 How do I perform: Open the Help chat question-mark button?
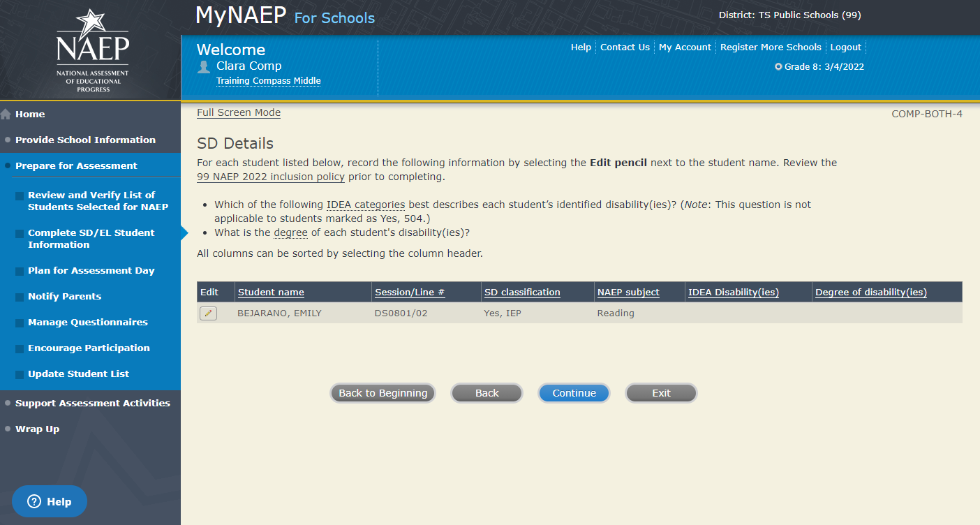tap(50, 501)
